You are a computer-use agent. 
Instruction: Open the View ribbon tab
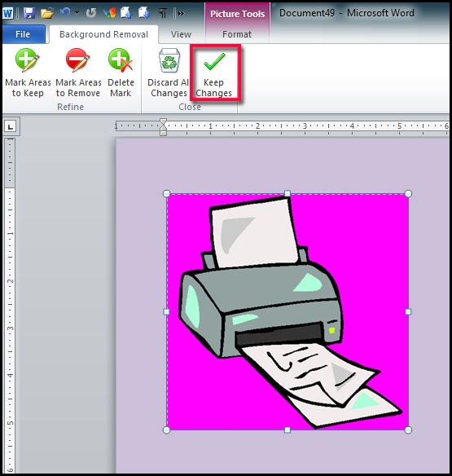tap(181, 34)
